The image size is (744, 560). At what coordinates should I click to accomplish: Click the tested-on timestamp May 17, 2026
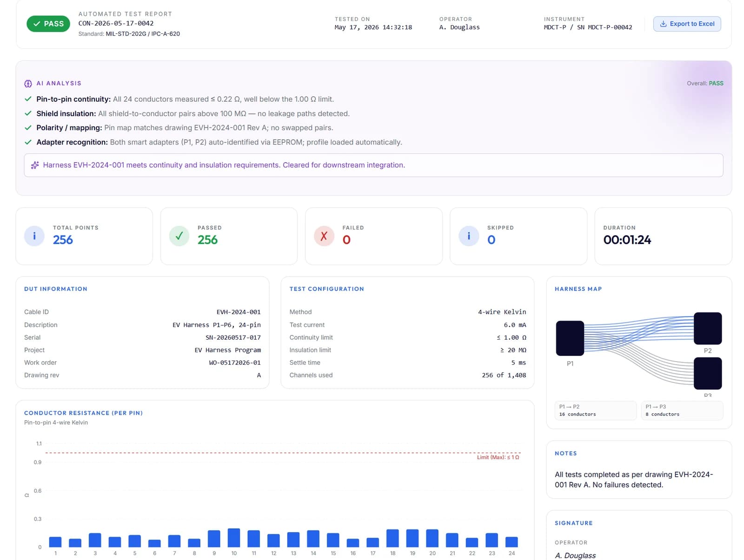click(x=373, y=27)
